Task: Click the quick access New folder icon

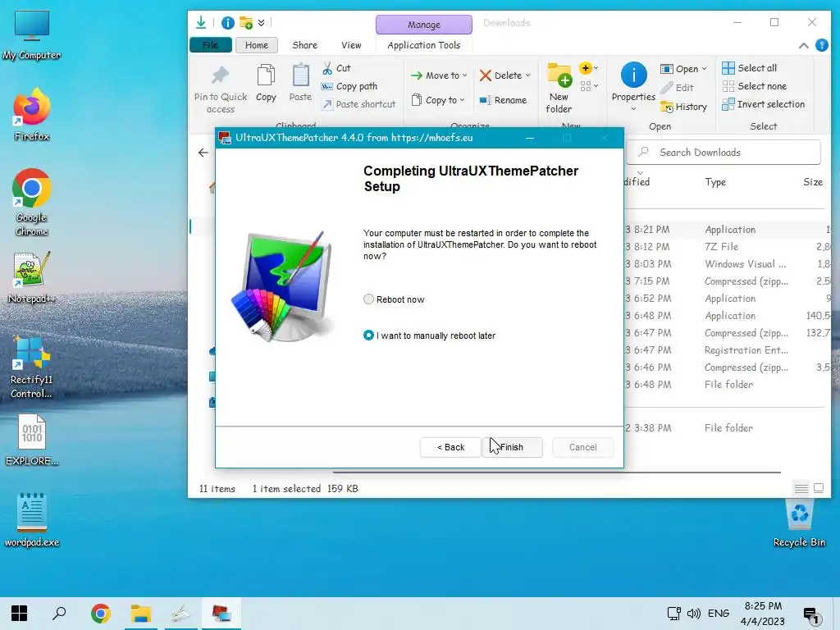Action: (x=246, y=22)
